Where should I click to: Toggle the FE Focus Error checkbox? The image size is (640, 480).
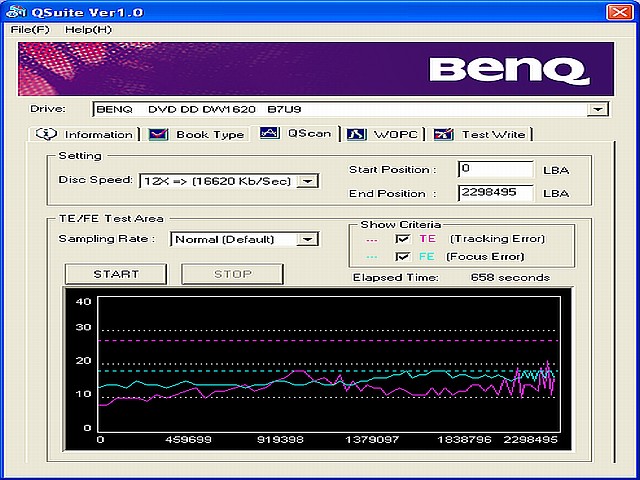point(402,256)
